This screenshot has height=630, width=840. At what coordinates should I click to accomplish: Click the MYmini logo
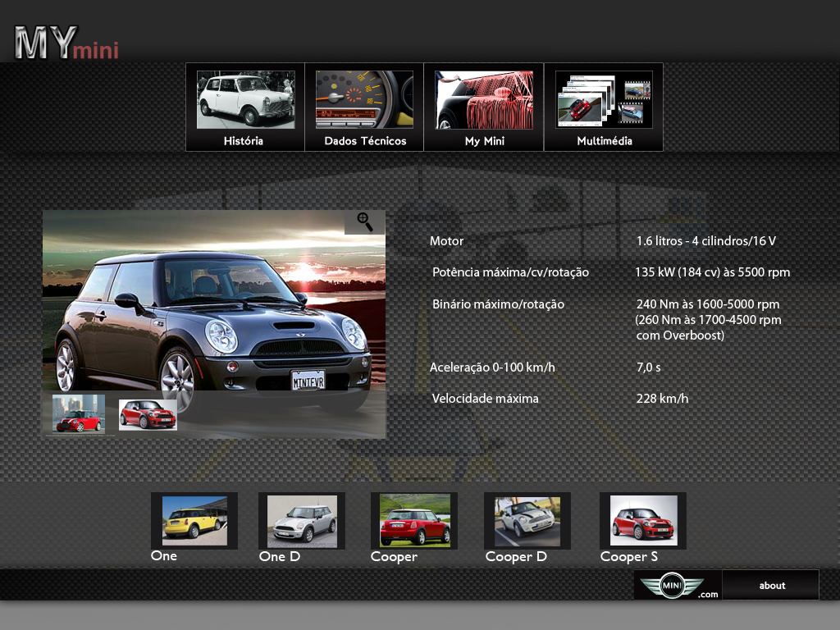click(66, 43)
